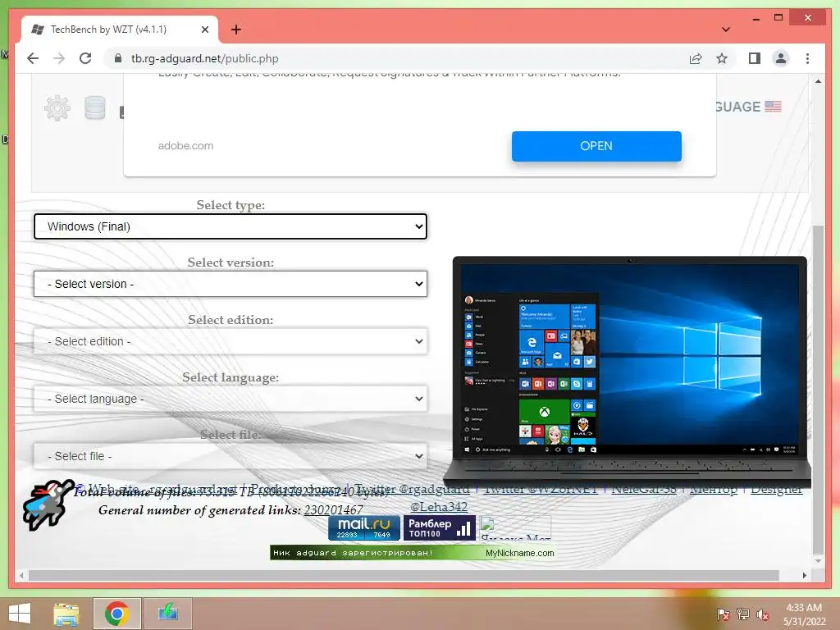This screenshot has height=630, width=840.
Task: Click the gear settings icon on the page
Action: click(57, 108)
